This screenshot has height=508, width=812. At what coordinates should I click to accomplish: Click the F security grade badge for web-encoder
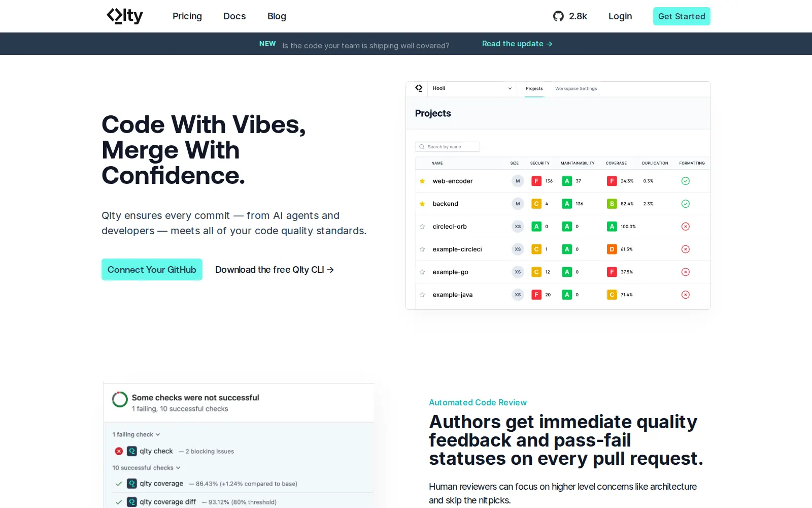[x=536, y=181]
